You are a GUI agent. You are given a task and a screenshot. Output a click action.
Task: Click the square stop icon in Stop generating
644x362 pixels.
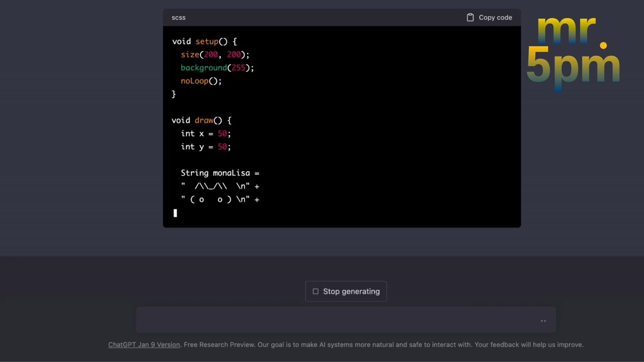coord(315,291)
